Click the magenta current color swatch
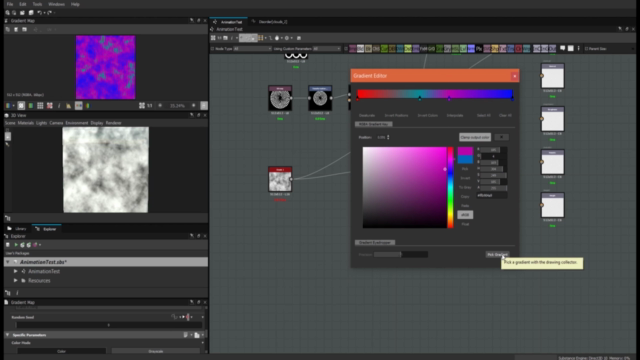The width and height of the screenshot is (640, 360). pos(465,151)
